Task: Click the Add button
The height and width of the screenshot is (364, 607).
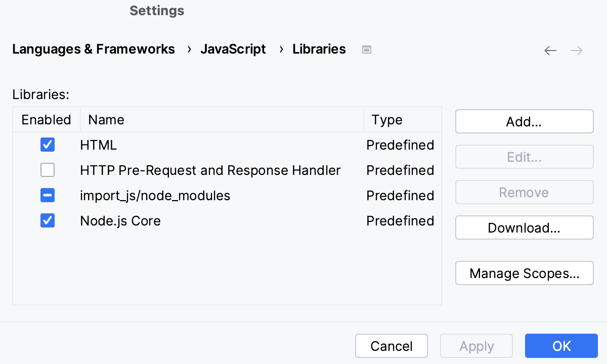Action: click(524, 121)
